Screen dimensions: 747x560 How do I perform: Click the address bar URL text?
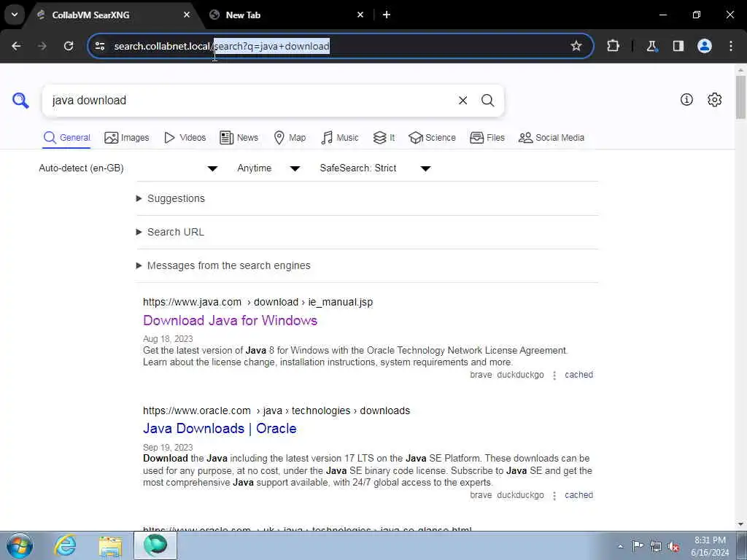[x=222, y=46]
